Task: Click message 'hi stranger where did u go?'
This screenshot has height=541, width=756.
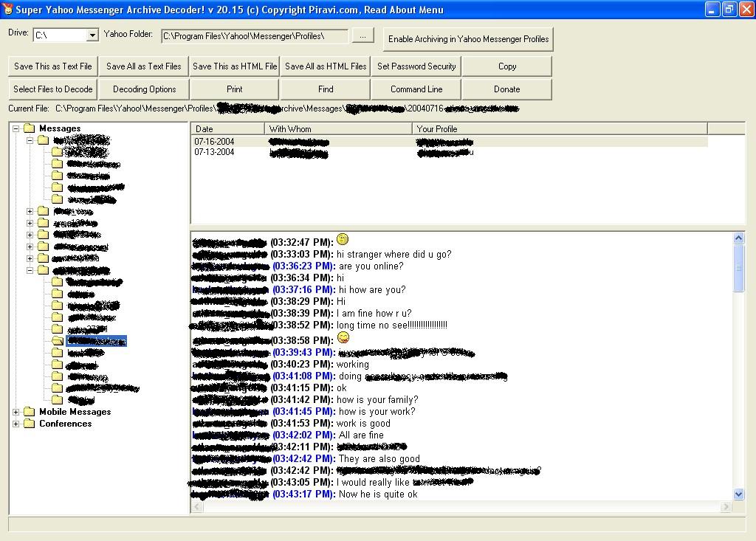Action: (394, 254)
